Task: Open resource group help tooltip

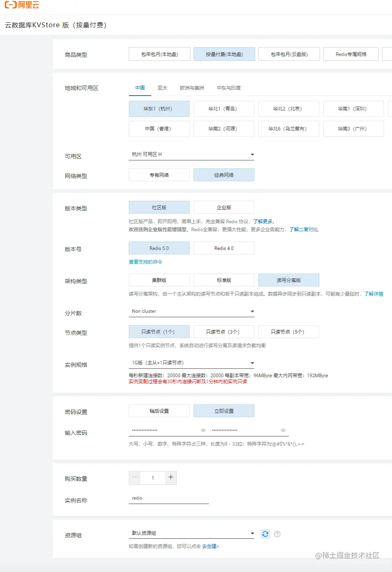Action: [277, 534]
